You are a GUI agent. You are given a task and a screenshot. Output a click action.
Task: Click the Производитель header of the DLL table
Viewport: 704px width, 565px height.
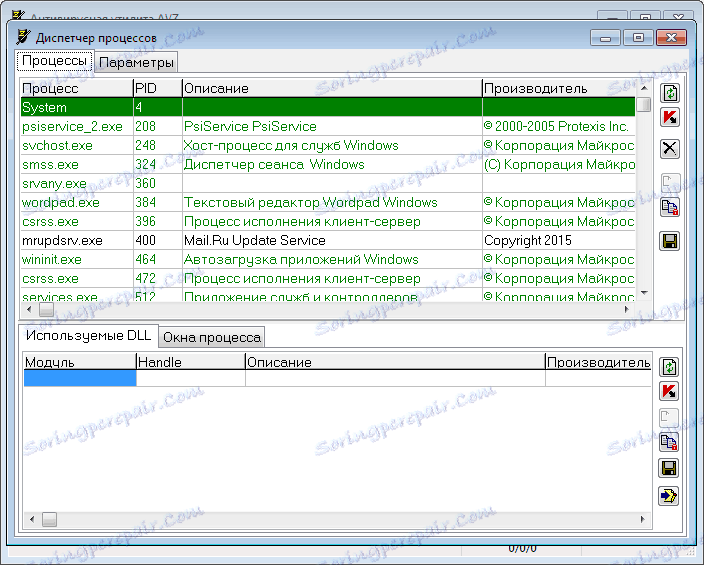click(598, 362)
